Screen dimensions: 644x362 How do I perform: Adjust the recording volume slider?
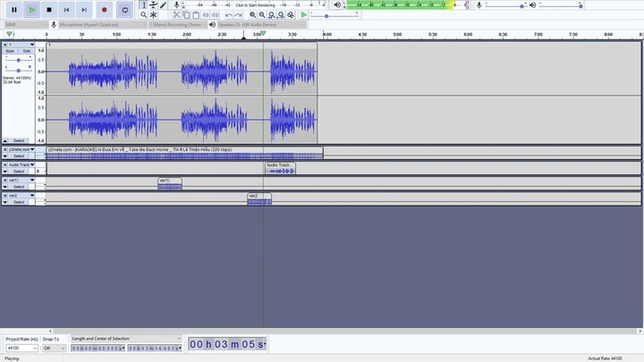click(x=505, y=5)
